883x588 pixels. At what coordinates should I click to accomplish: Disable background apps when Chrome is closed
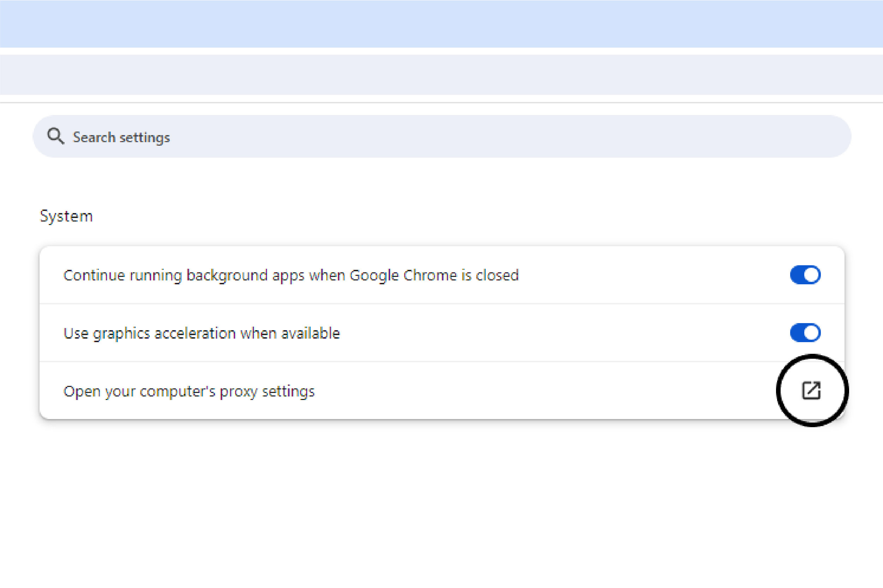(805, 275)
